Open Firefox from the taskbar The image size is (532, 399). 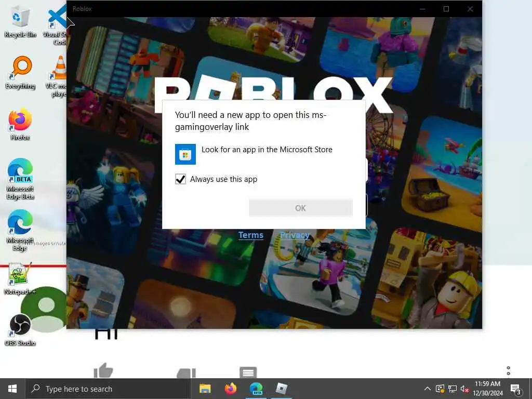click(231, 389)
